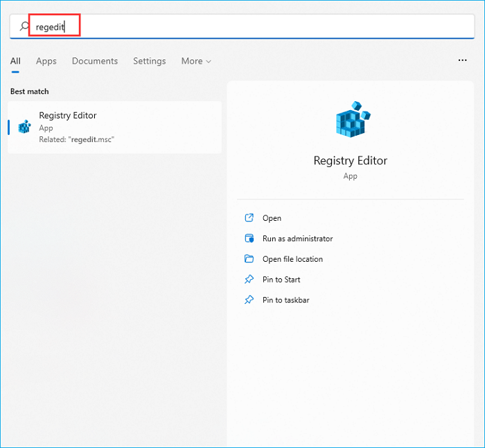Open the three-dot options menu
485x448 pixels.
(x=462, y=60)
